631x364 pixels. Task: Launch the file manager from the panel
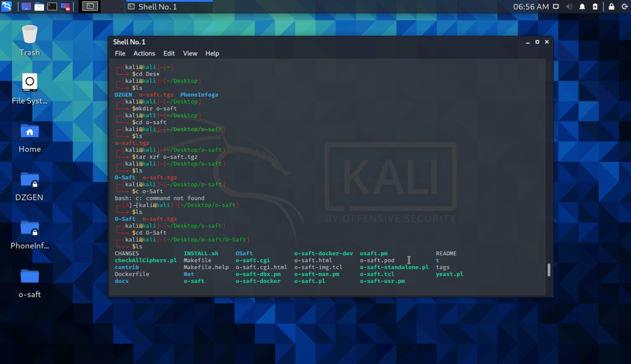coord(39,7)
